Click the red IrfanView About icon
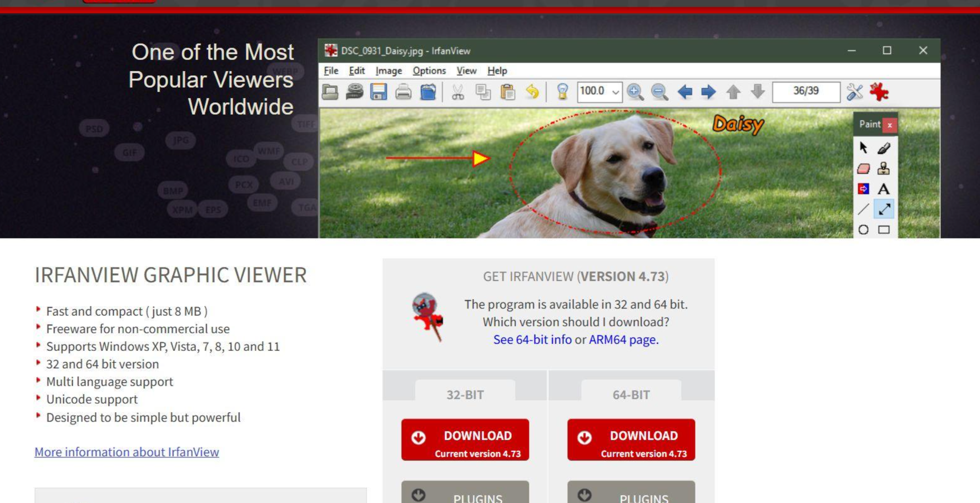The width and height of the screenshot is (980, 503). (879, 92)
